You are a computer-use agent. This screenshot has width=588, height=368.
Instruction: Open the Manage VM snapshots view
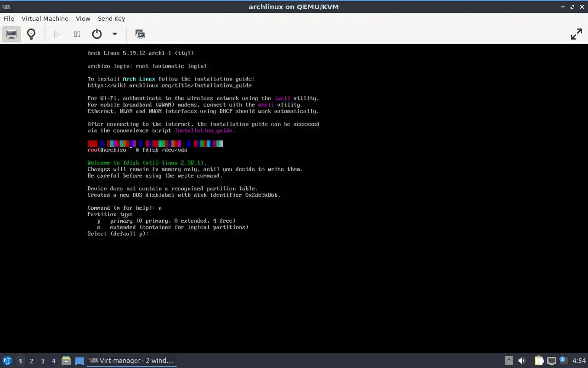[x=140, y=34]
